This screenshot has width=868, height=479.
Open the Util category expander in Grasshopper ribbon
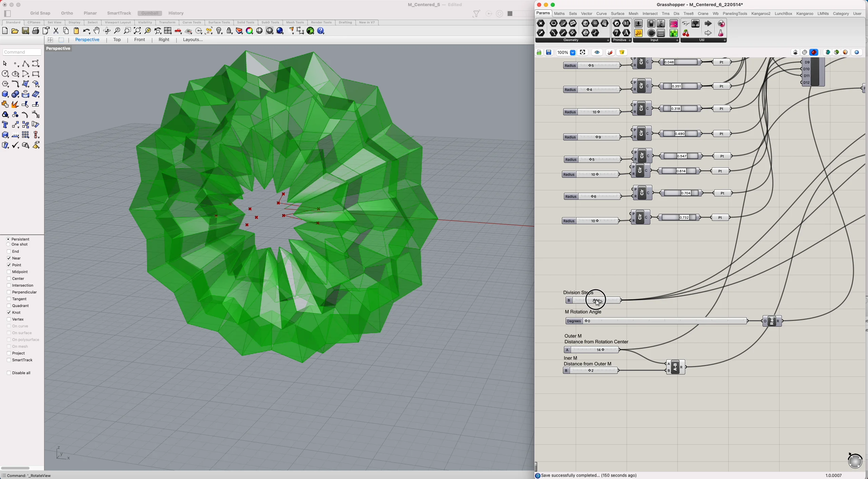[724, 40]
